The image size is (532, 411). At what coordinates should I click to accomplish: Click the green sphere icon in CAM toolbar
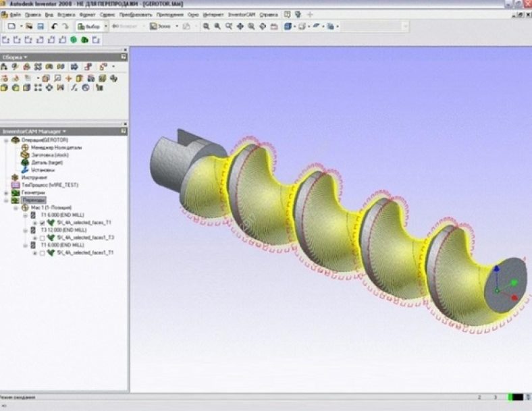(x=74, y=40)
